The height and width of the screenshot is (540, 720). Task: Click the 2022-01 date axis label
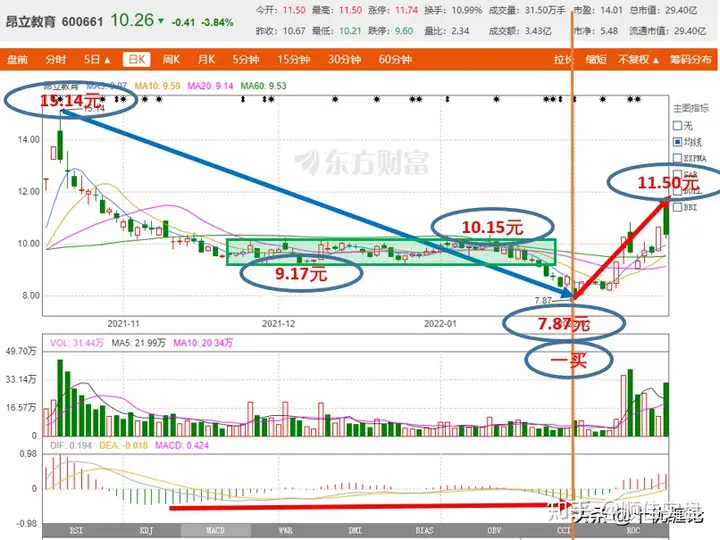tap(440, 324)
